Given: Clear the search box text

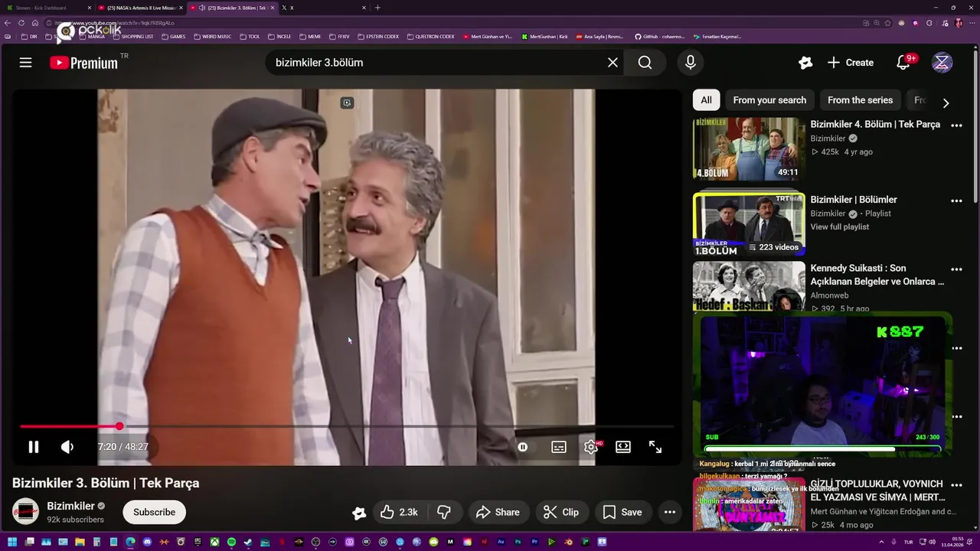Looking at the screenshot, I should point(612,63).
